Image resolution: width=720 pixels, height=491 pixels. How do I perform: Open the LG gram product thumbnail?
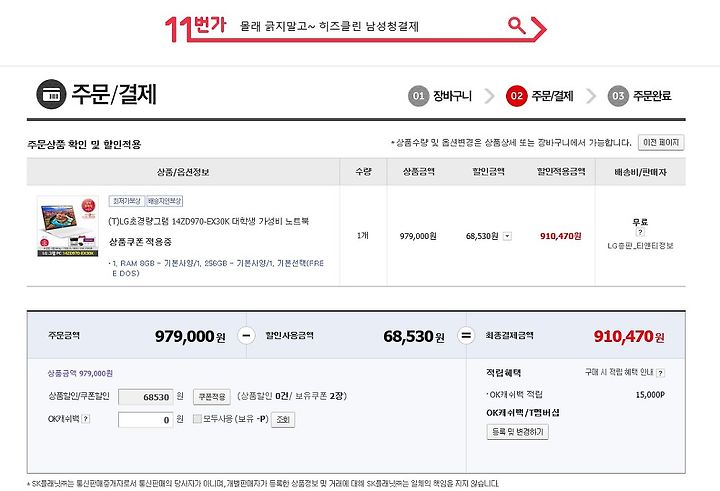tap(68, 226)
